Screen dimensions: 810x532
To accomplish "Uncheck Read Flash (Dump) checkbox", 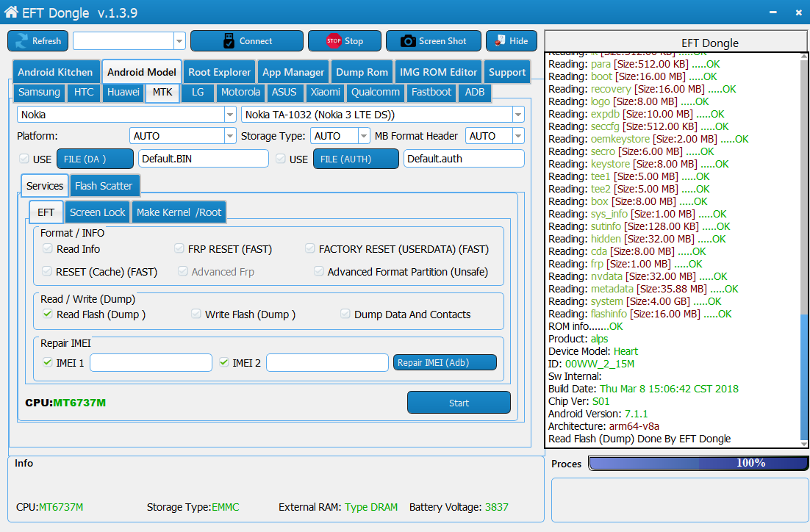I will tap(48, 314).
